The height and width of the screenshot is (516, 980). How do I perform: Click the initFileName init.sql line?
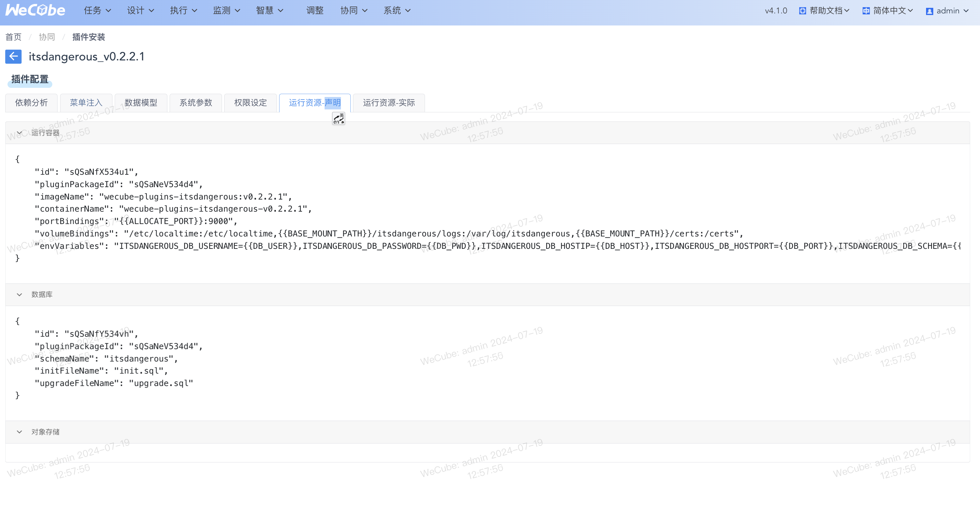(101, 371)
